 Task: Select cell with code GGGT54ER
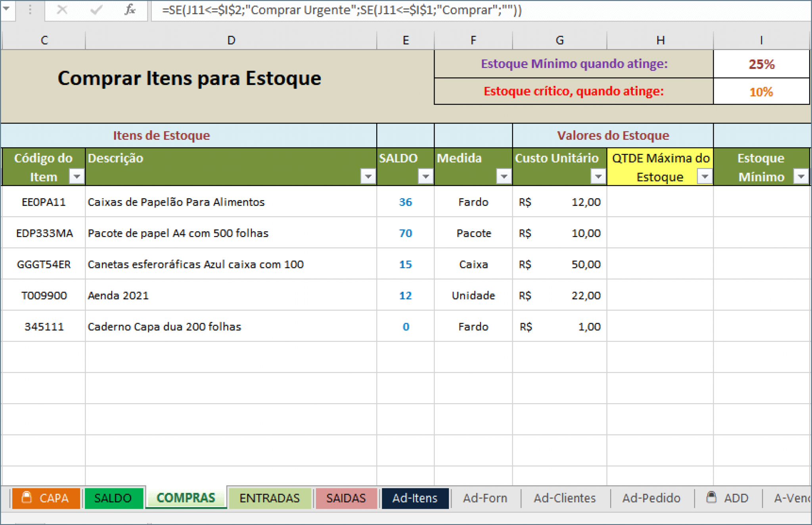click(44, 264)
